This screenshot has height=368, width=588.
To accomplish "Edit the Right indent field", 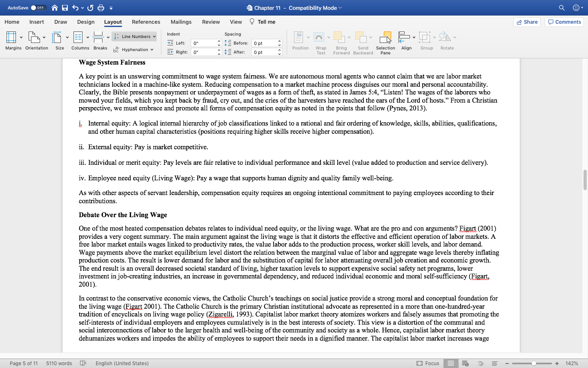I will coord(204,52).
